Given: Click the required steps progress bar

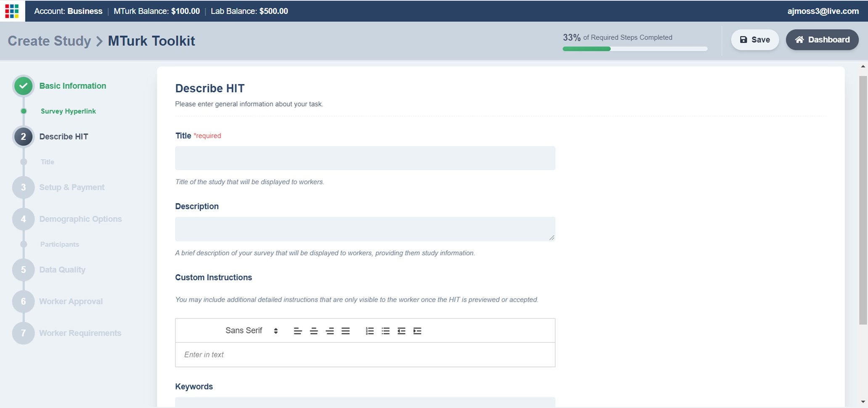Looking at the screenshot, I should (635, 49).
